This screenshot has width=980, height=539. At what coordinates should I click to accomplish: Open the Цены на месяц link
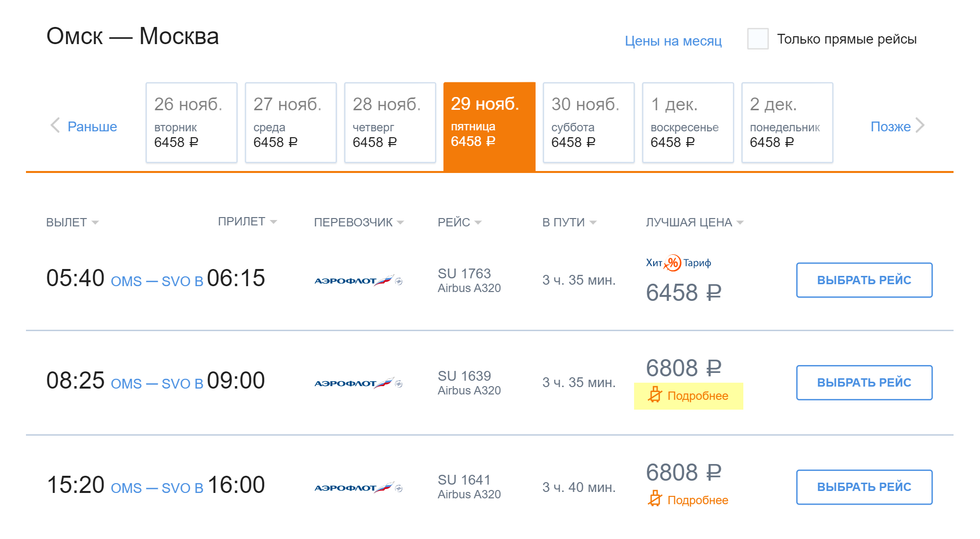pos(673,41)
